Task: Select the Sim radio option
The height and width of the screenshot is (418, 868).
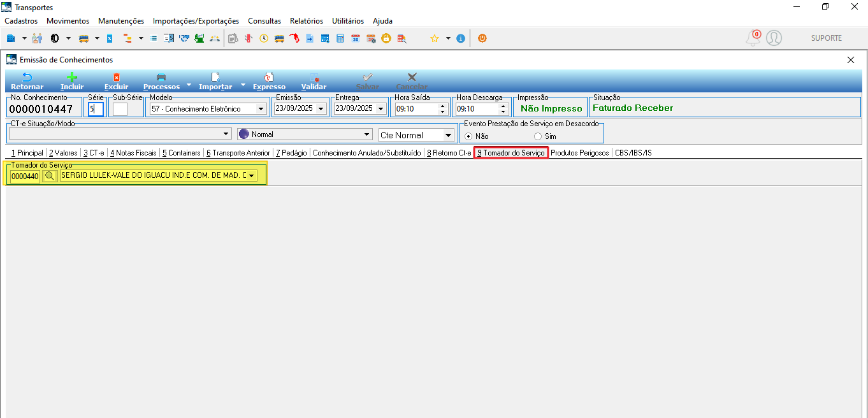Action: (538, 136)
